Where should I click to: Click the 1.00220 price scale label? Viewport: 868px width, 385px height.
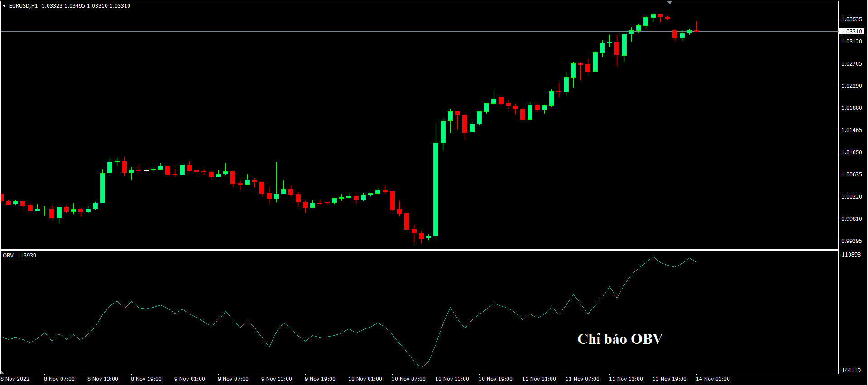click(852, 197)
